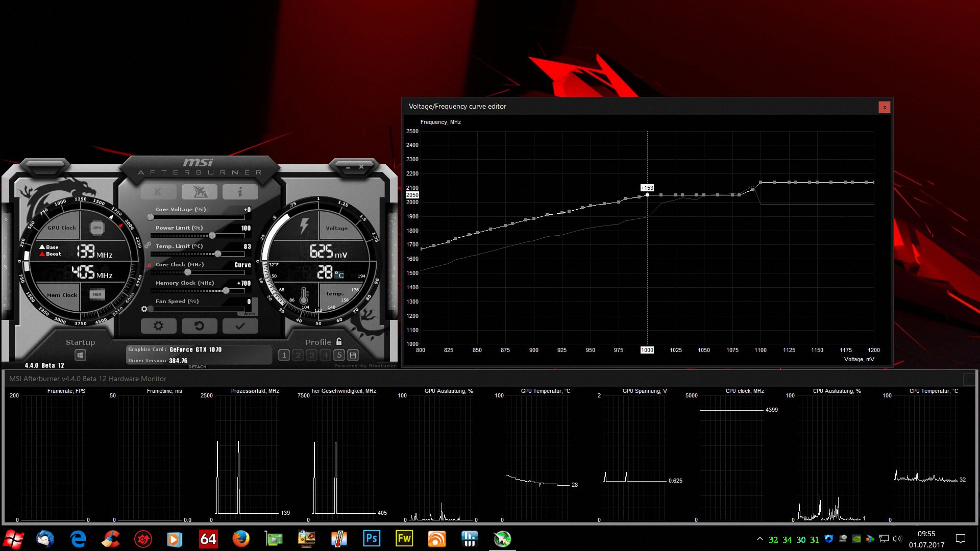Open the OC Scanner jet icon
This screenshot has height=551, width=980.
pyautogui.click(x=199, y=192)
